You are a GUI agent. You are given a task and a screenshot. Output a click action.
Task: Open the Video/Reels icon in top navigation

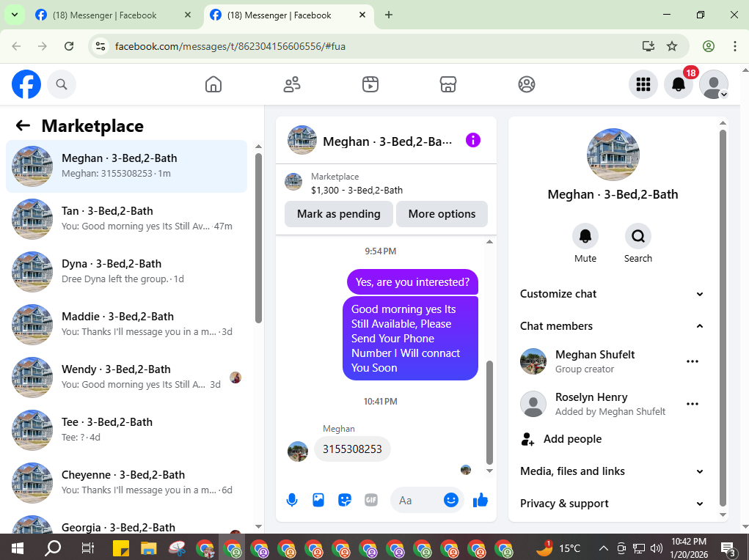370,84
